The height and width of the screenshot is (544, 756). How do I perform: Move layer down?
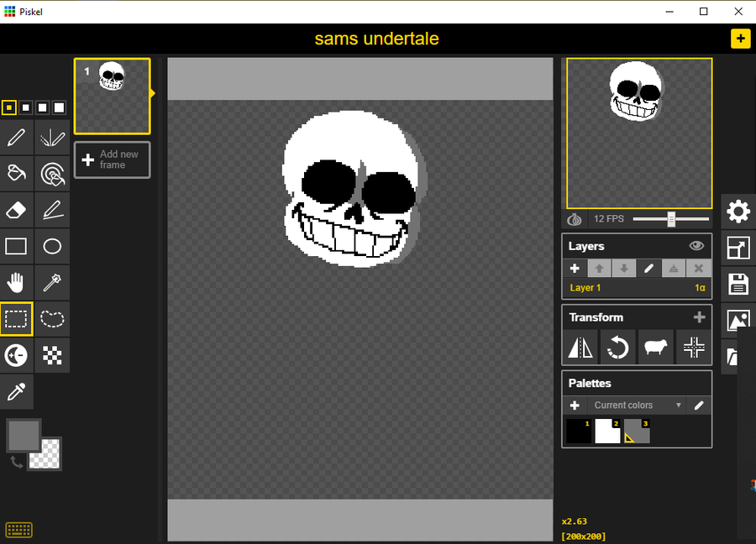624,269
